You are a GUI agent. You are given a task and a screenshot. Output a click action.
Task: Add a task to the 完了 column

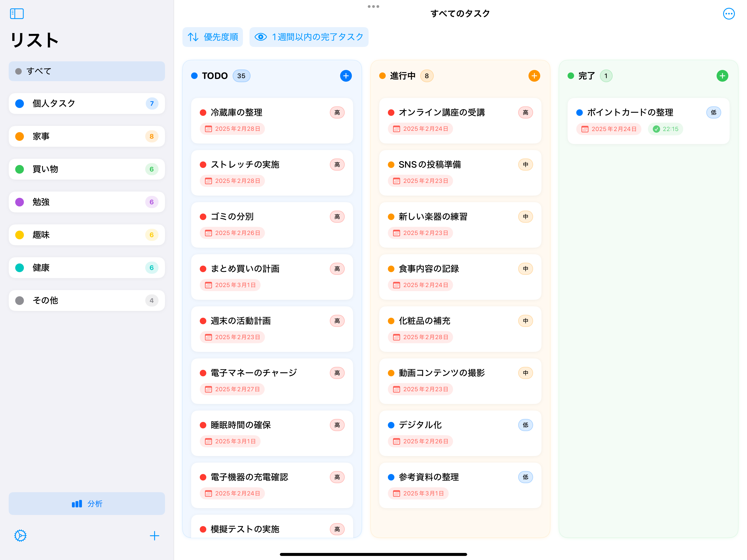point(722,76)
